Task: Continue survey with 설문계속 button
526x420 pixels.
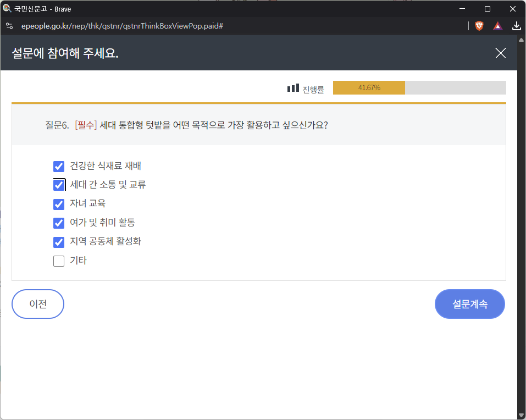Action: pyautogui.click(x=469, y=304)
